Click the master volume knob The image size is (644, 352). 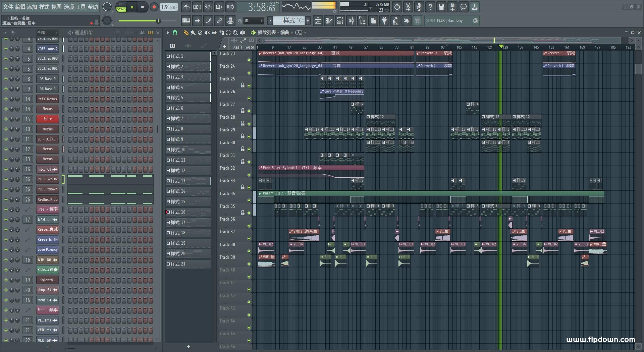pos(107,7)
